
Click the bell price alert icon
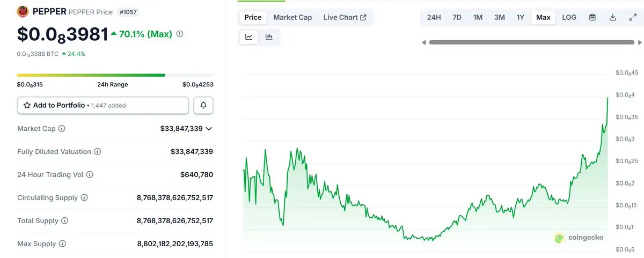[203, 105]
